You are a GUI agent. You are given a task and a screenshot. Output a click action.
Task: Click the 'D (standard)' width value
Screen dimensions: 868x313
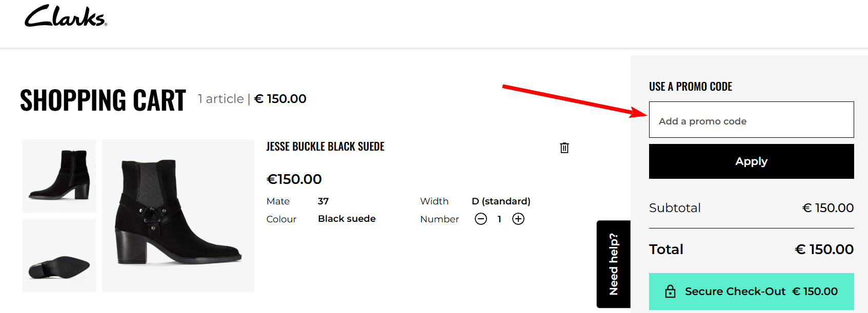[x=501, y=201]
